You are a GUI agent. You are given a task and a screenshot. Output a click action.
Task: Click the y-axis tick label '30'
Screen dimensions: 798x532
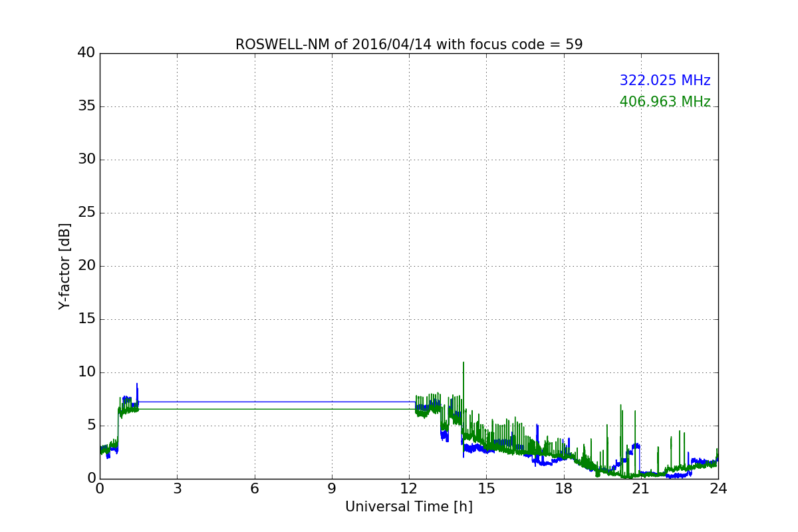pos(86,160)
